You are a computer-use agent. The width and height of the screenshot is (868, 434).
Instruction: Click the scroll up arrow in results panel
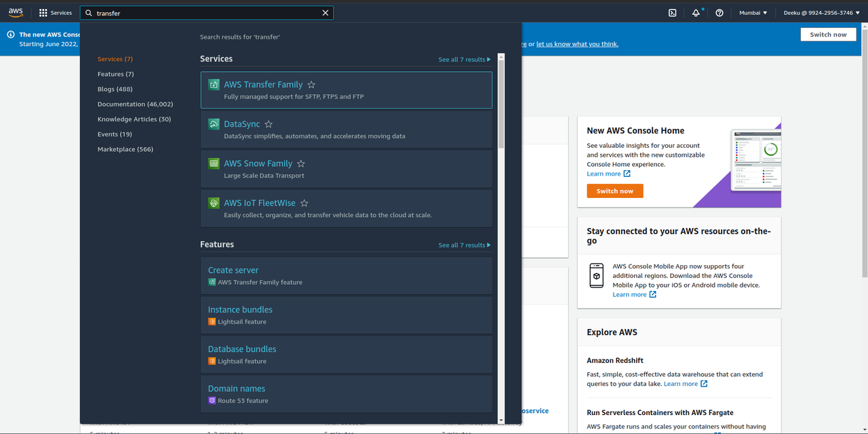(501, 57)
